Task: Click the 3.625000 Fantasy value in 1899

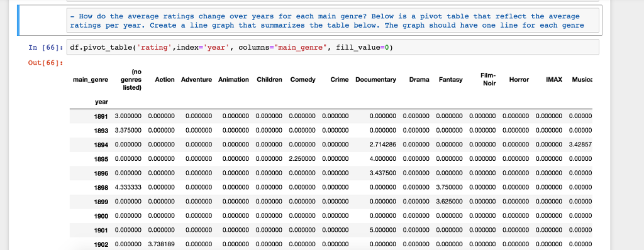Action: coord(449,202)
